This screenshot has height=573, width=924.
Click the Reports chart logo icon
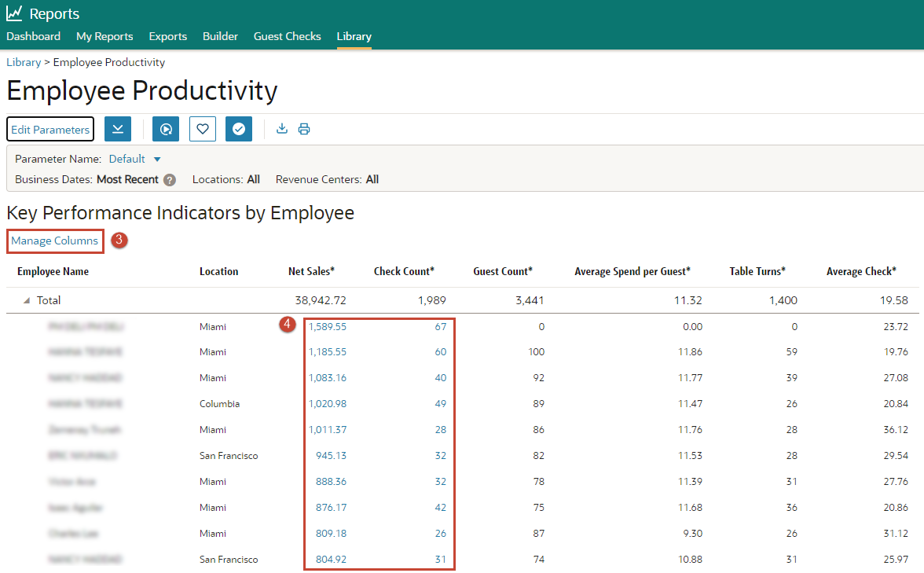pyautogui.click(x=14, y=13)
